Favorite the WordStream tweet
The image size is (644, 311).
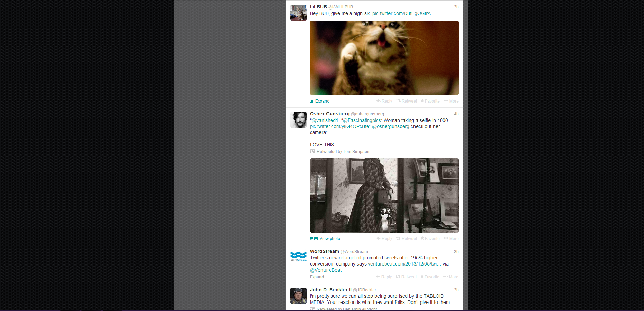429,277
